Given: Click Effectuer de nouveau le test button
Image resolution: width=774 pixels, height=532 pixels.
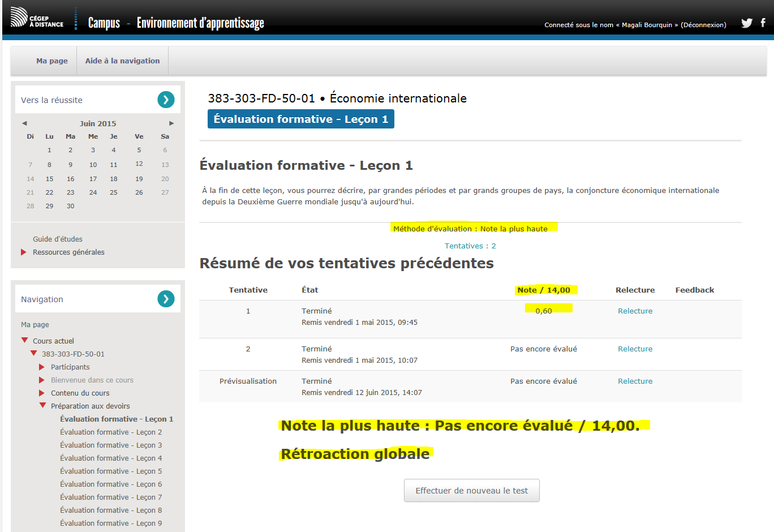Looking at the screenshot, I should click(x=471, y=491).
